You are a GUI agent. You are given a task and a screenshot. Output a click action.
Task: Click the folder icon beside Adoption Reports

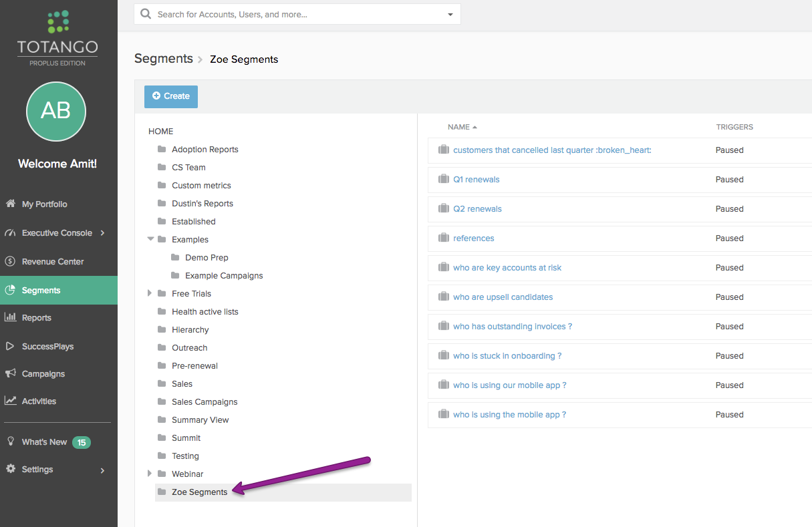(161, 149)
